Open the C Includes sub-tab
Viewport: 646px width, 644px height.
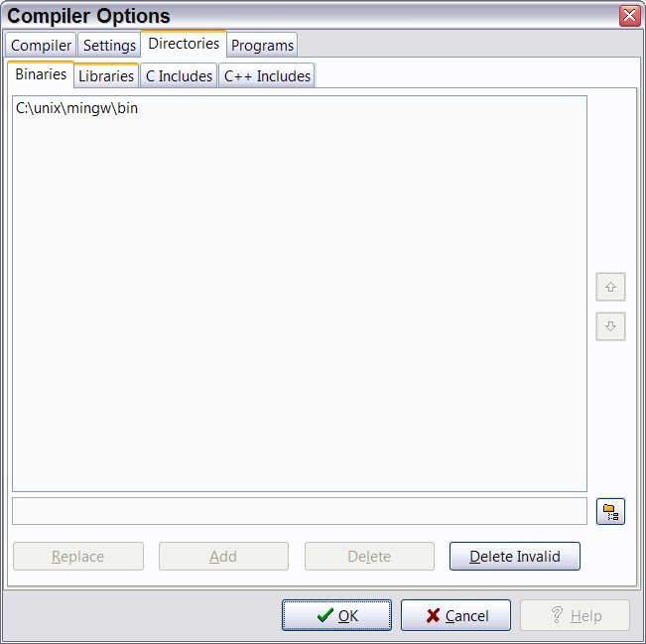tap(179, 75)
